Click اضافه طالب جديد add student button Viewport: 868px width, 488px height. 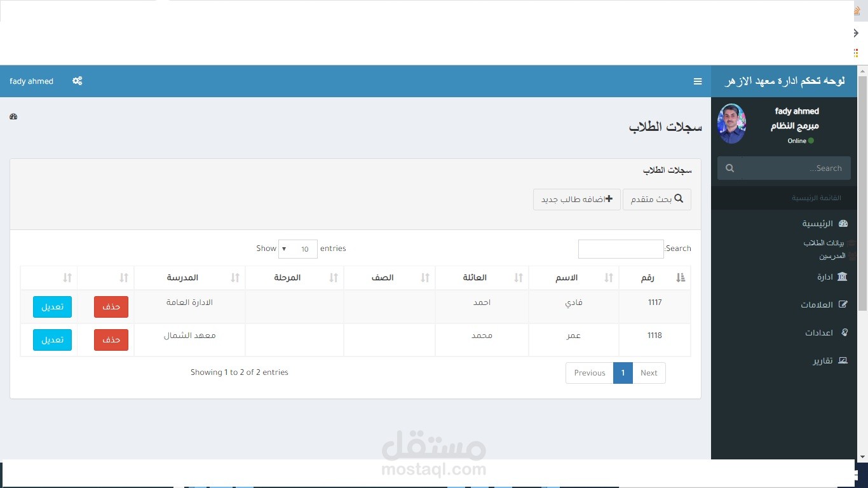pos(577,200)
